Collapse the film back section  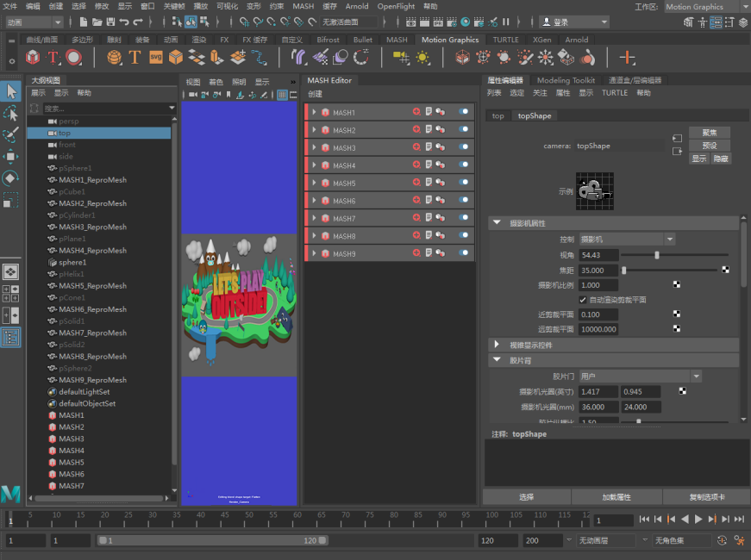[497, 360]
